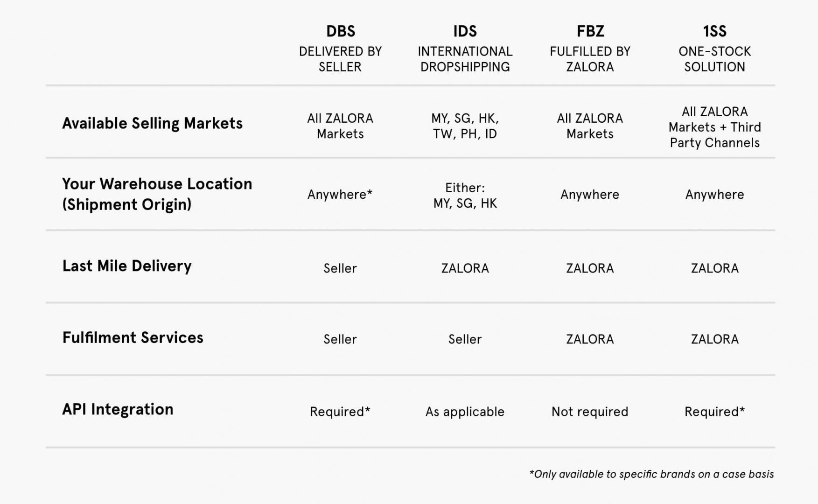Click "International Dropshipping" subtitle text
Viewport: 818px width, 504px height.
tap(465, 59)
